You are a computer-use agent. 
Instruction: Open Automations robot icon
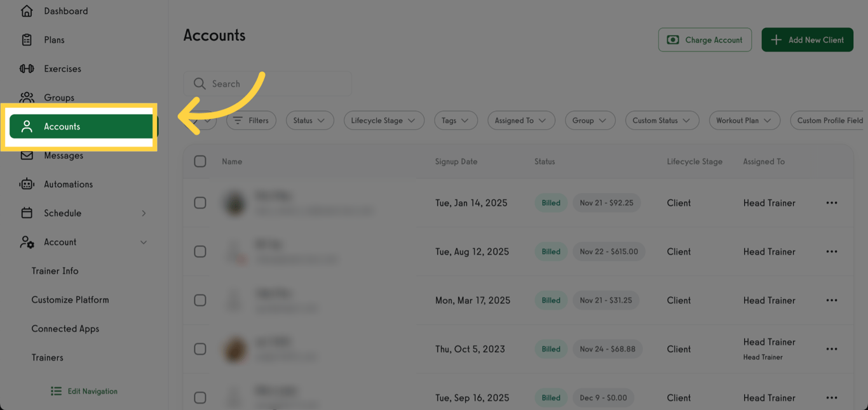point(27,184)
